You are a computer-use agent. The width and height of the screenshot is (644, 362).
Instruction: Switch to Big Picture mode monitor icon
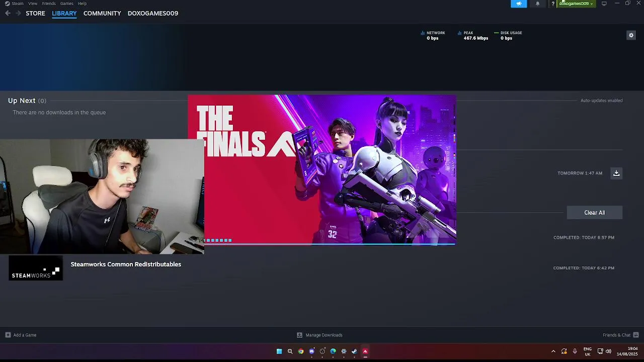[x=604, y=4]
